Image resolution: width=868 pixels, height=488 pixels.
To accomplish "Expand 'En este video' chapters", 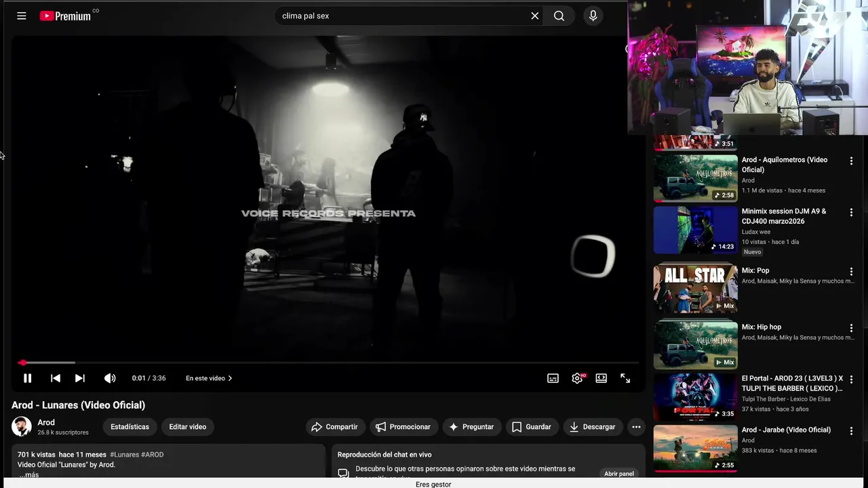I will (209, 378).
